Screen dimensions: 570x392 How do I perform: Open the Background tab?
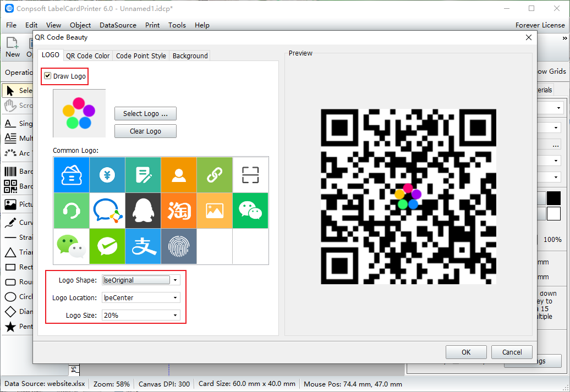tap(190, 56)
